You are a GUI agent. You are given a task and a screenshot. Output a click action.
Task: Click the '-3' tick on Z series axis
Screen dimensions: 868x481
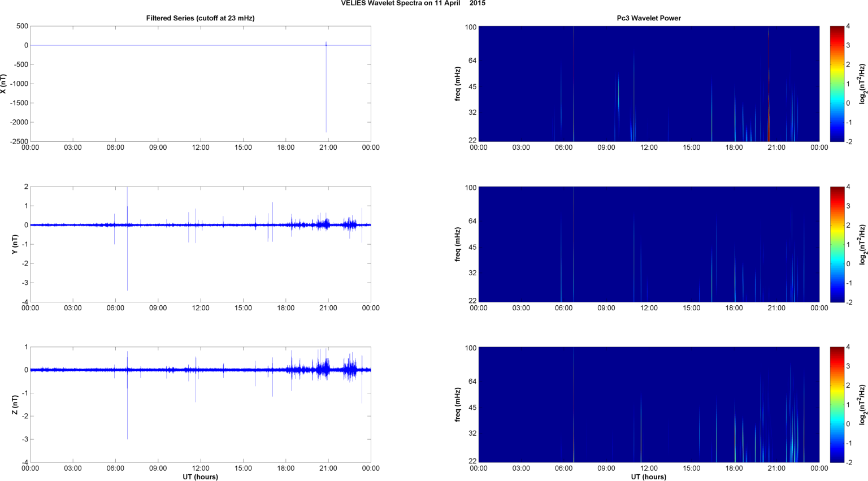click(x=24, y=439)
